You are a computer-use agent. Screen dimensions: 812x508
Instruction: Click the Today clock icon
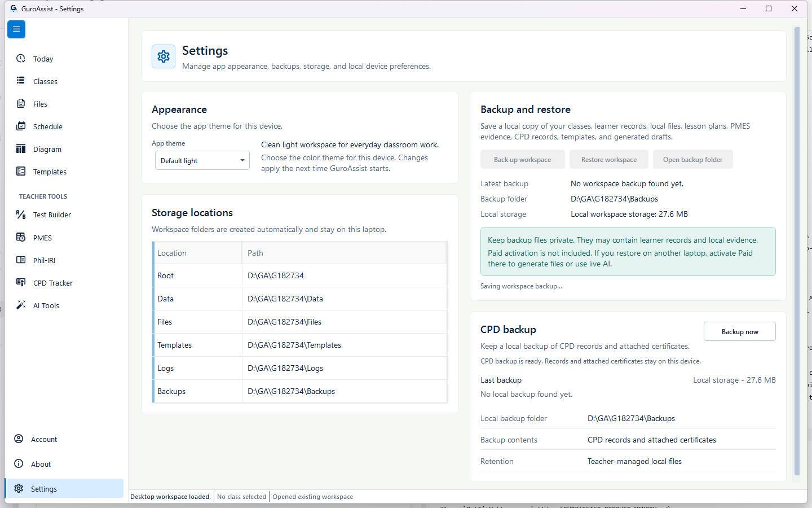click(x=21, y=59)
